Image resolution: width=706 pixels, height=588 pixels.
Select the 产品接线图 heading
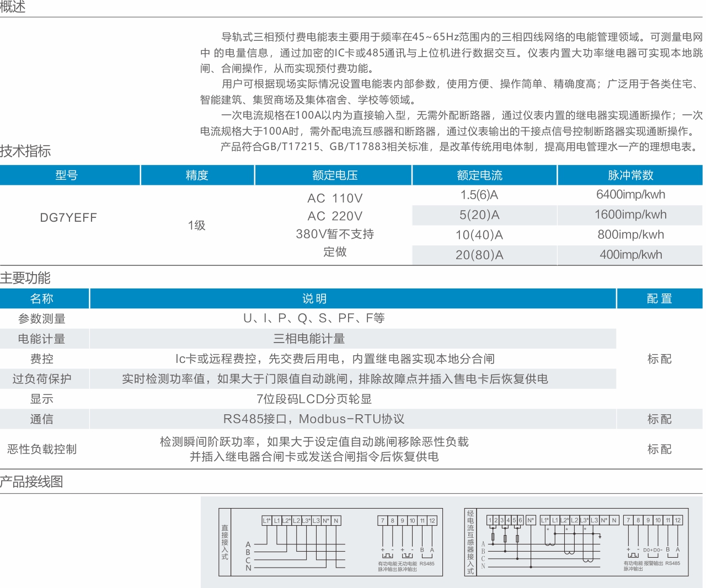click(31, 482)
